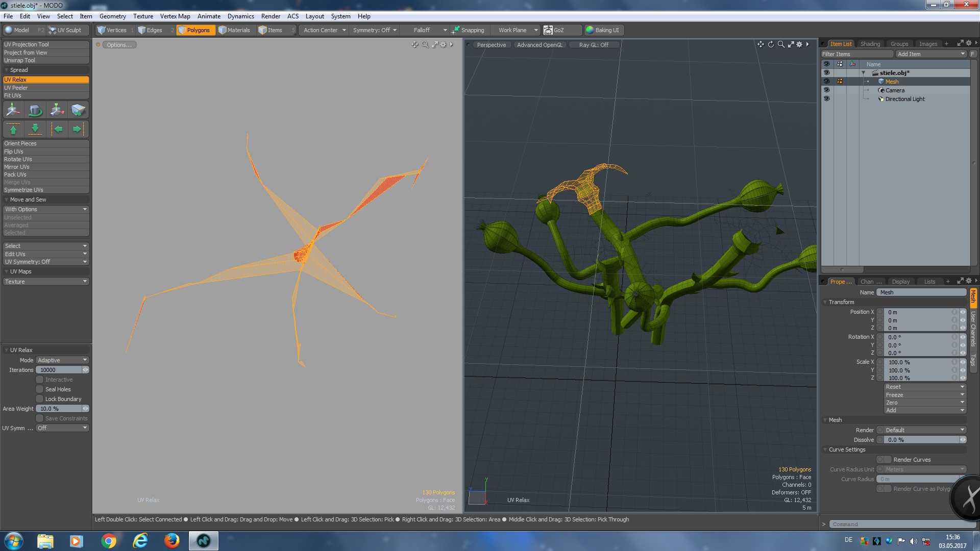Open the Vertex Map menu
Image resolution: width=980 pixels, height=551 pixels.
tap(175, 16)
